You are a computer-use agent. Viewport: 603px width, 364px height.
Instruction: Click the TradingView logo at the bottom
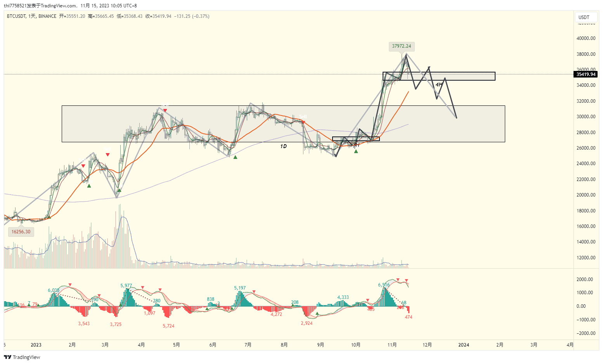[22, 357]
